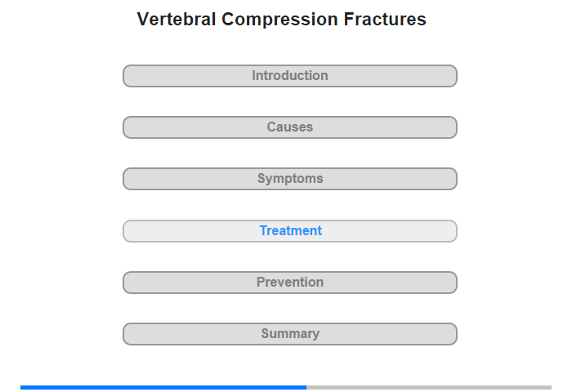Click the gray unfilled part of the progress bar
572x392 pixels.
429,387
